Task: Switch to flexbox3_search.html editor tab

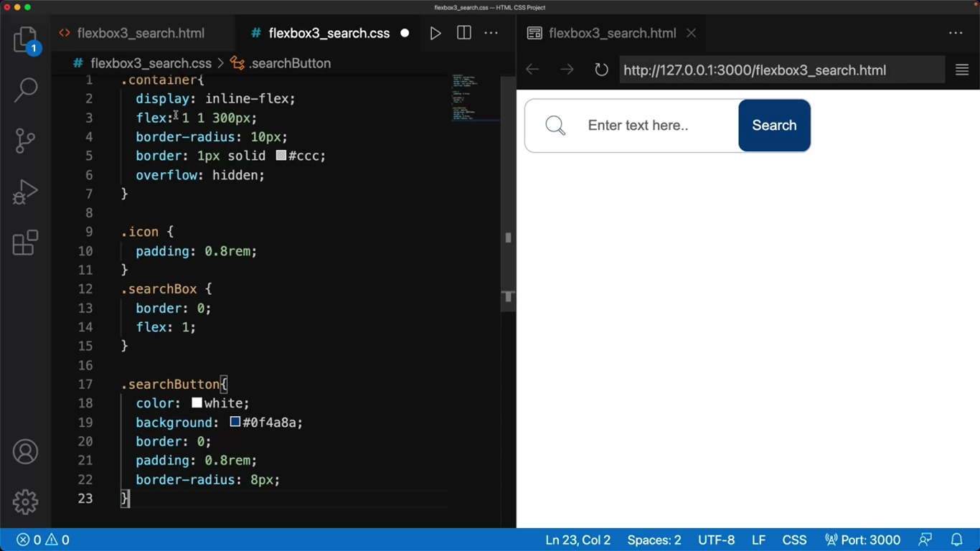Action: tap(140, 33)
